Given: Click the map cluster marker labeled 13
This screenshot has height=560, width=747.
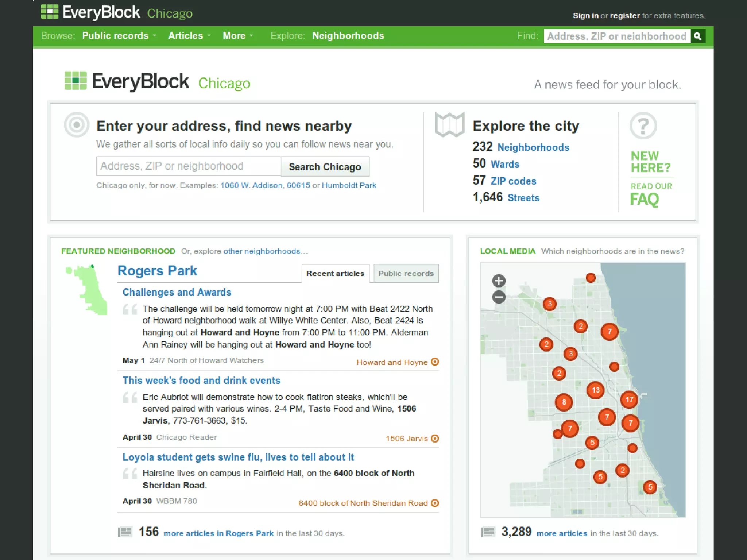Looking at the screenshot, I should point(595,390).
